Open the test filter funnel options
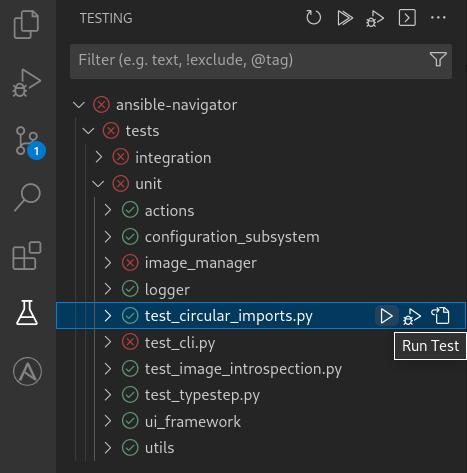Screen dimensions: 467x473 coord(438,60)
